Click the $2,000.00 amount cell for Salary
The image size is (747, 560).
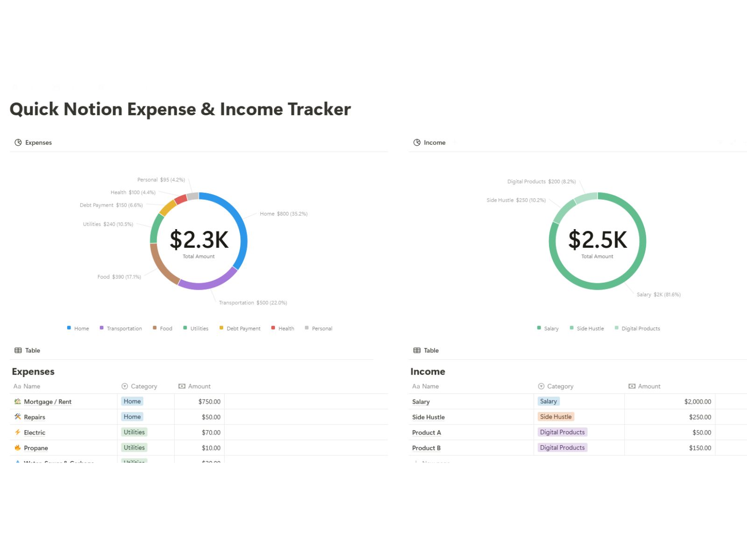pos(697,401)
